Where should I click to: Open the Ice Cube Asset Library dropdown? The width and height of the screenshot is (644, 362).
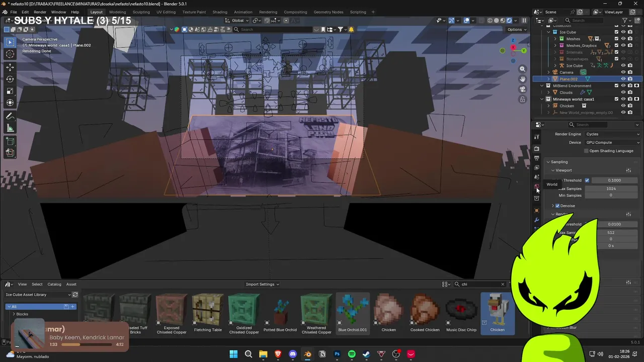[x=38, y=295]
